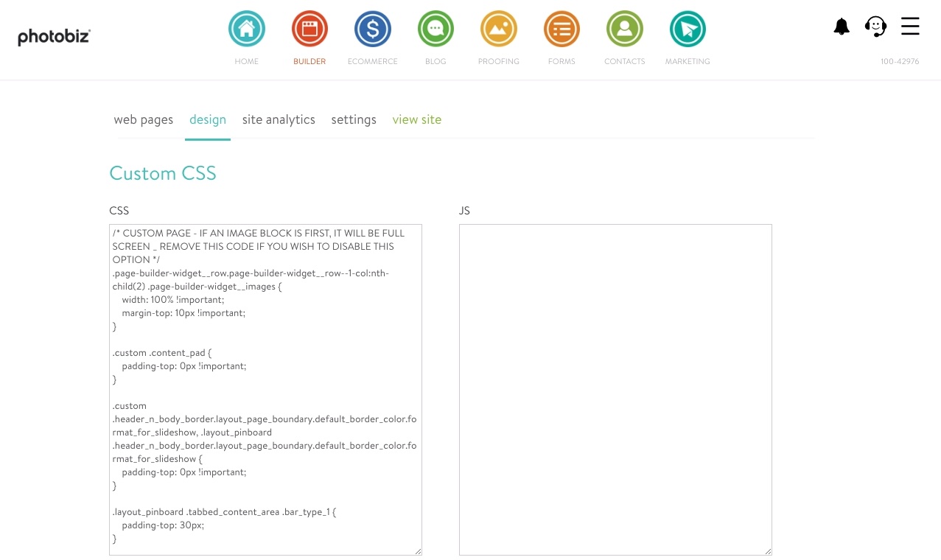941x560 pixels.
Task: Go to the settings tab
Action: pos(354,119)
